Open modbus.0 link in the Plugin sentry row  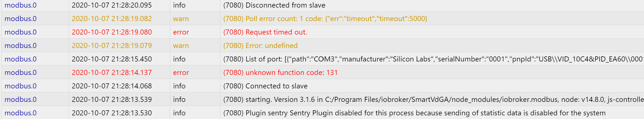[x=20, y=113]
